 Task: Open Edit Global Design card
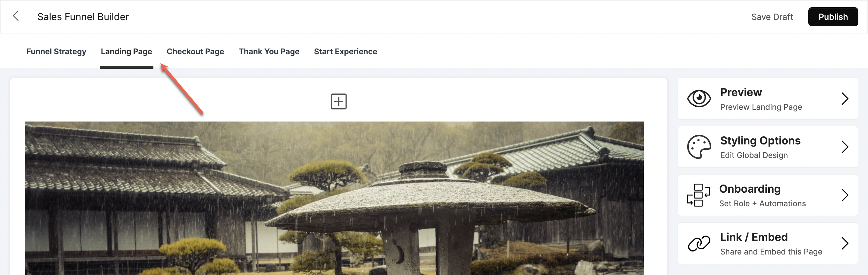coord(768,147)
